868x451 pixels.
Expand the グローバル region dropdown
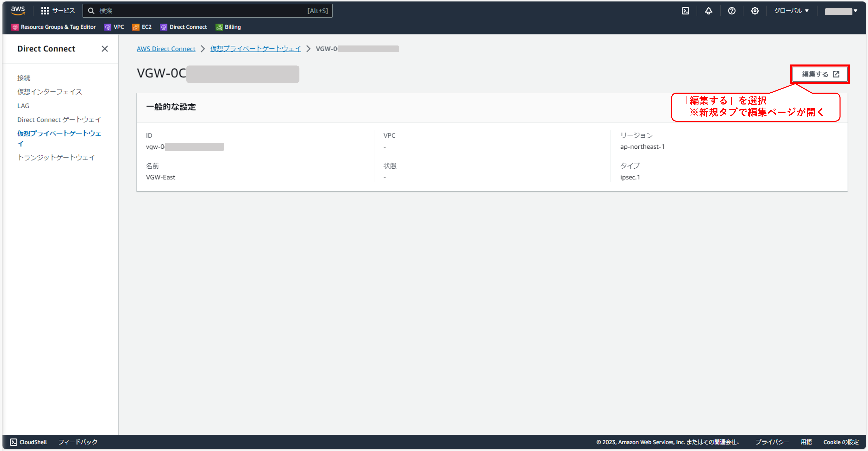point(791,11)
